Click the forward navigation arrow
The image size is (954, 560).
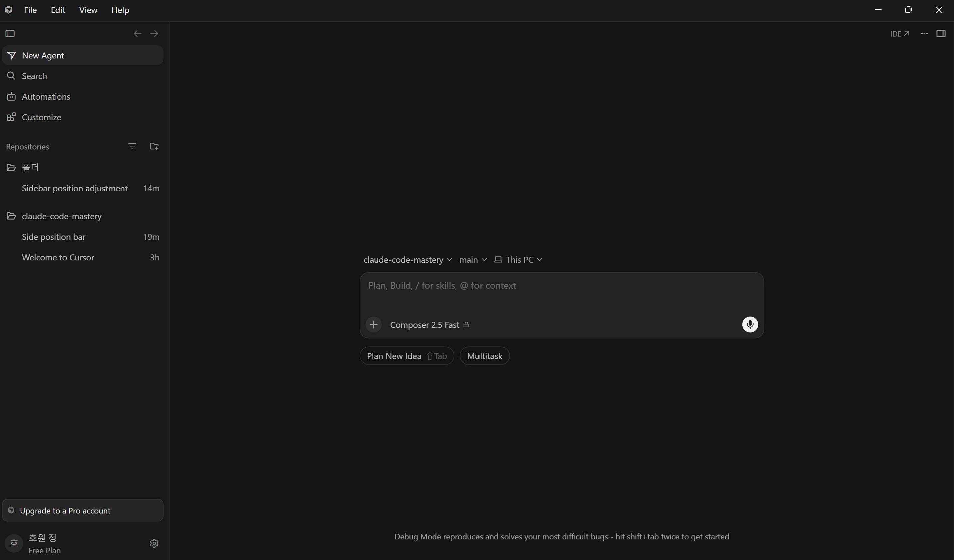(154, 34)
